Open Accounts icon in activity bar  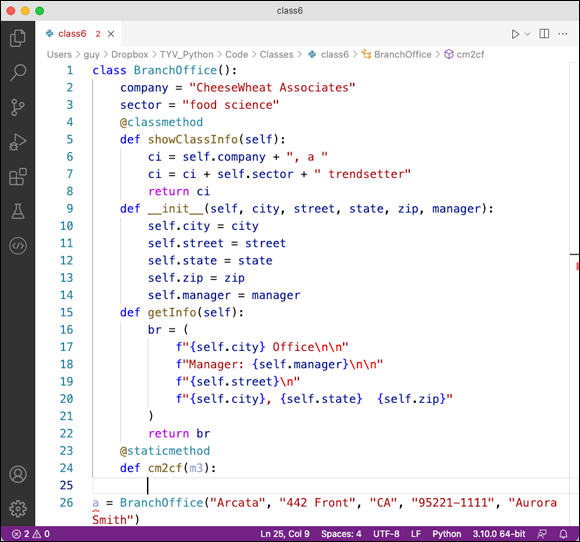tap(18, 474)
